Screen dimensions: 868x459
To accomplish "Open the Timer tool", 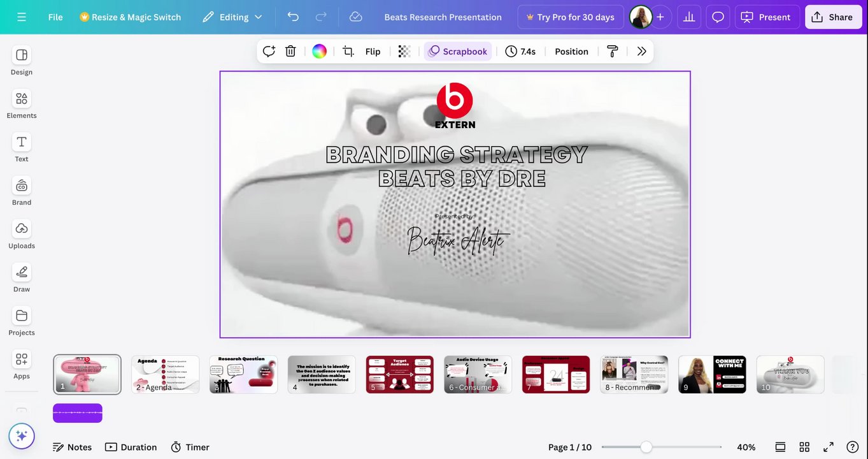I will coord(190,448).
